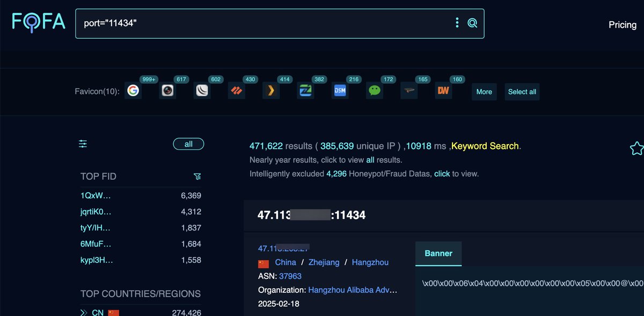Viewport: 644px width, 316px height.
Task: Select the favicon with 602 badge
Action: pos(202,91)
